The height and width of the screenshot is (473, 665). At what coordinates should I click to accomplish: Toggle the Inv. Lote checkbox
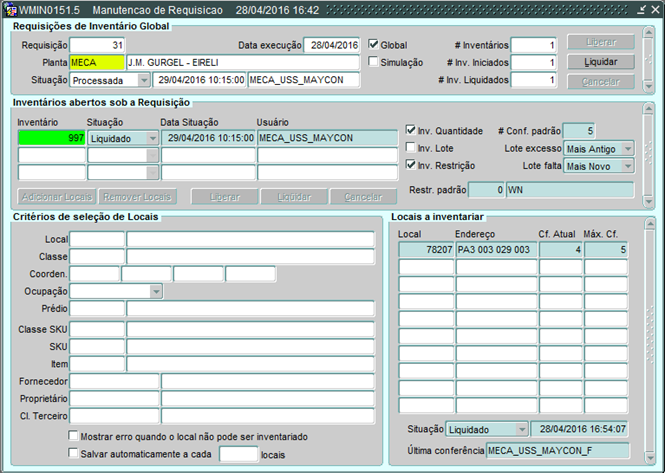pos(411,148)
